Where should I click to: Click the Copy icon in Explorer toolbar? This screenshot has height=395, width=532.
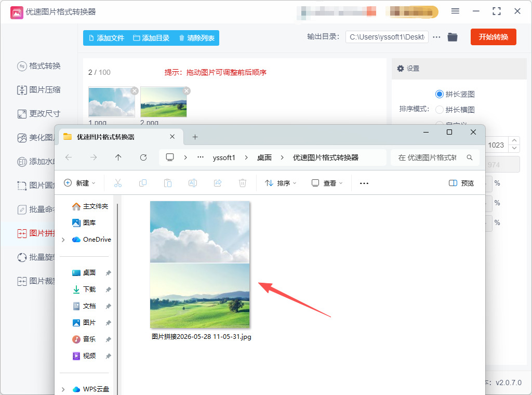(143, 183)
